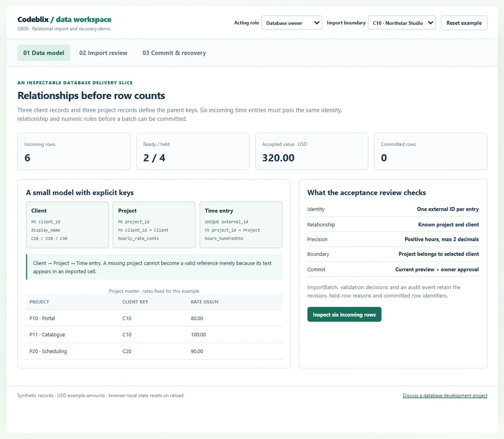Open the 03 Commit & recovery tab
504x439 pixels.
click(x=174, y=53)
